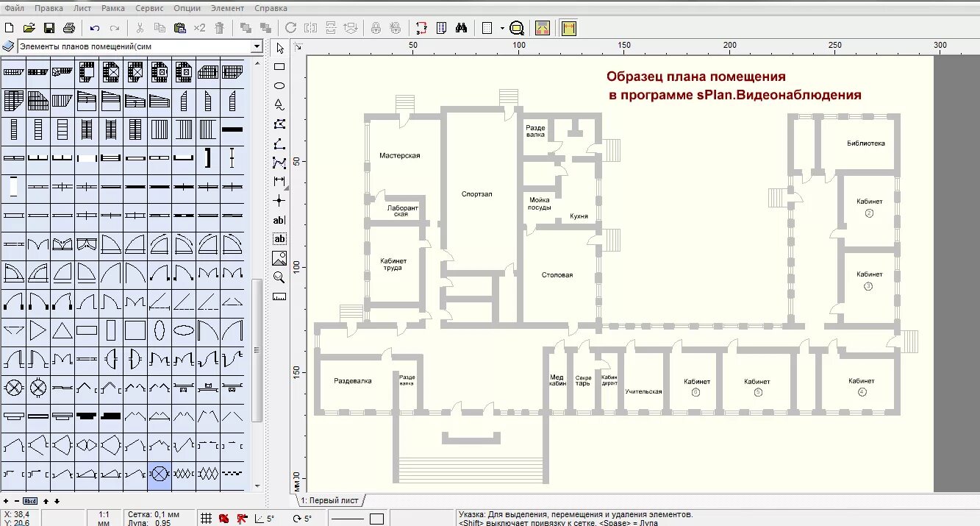Open the Сервис menu
The image size is (980, 526).
(x=150, y=8)
